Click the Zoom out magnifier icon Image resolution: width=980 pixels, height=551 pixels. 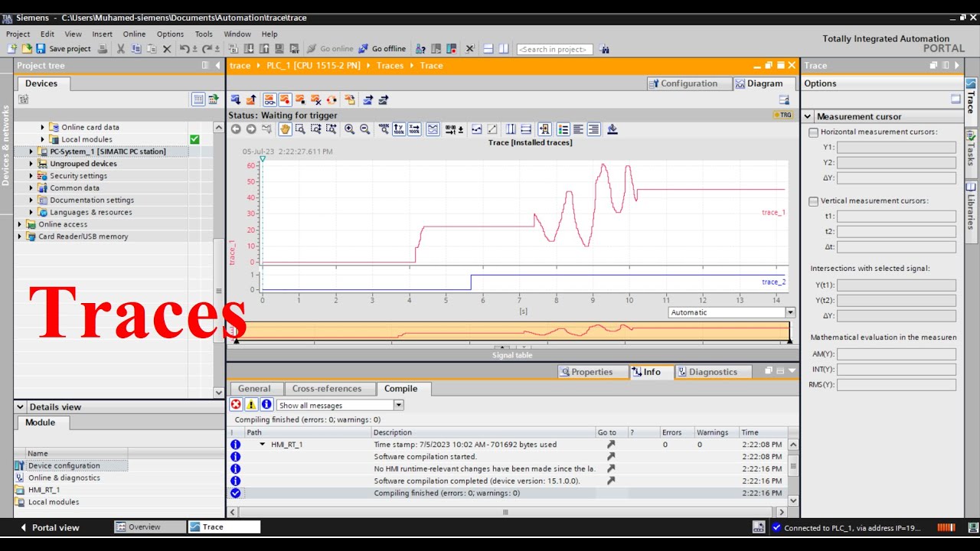pyautogui.click(x=364, y=129)
